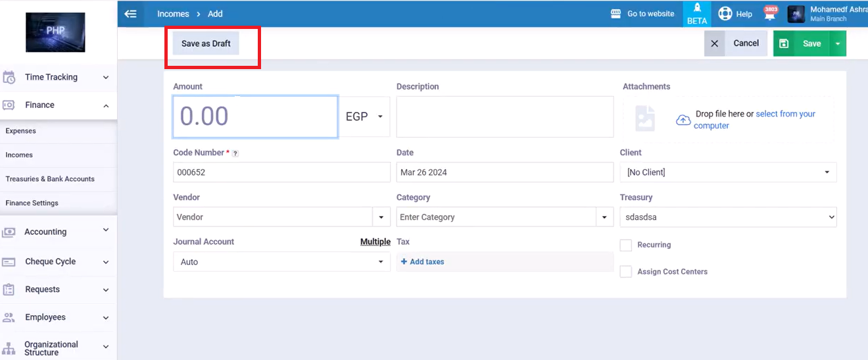Screen dimensions: 868x360
Task: Click the BETA rocket icon
Action: click(696, 9)
